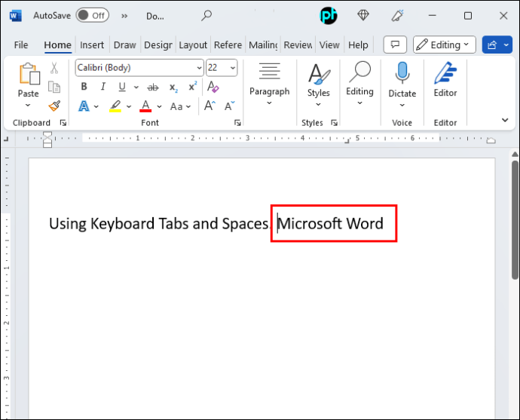Toggle Subscript formatting
The height and width of the screenshot is (420, 520).
point(173,87)
